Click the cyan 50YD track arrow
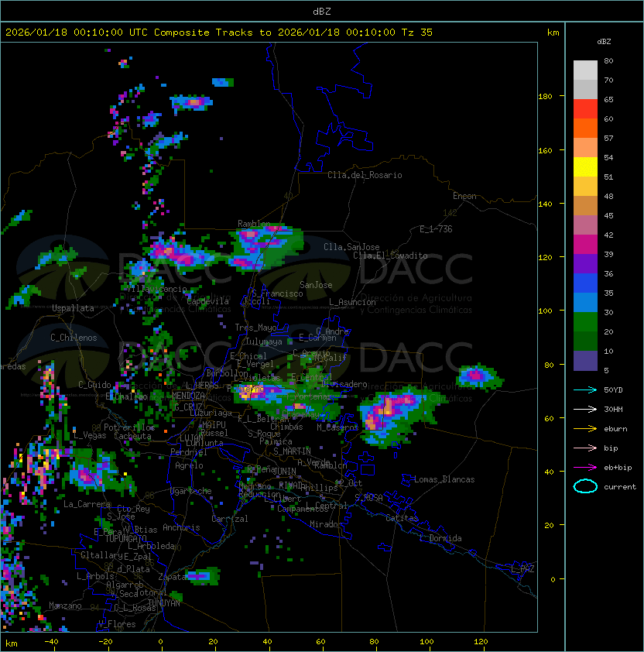 pos(585,389)
